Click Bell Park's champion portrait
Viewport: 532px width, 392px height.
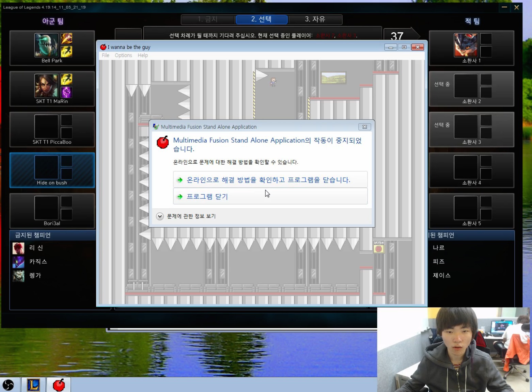click(x=46, y=45)
